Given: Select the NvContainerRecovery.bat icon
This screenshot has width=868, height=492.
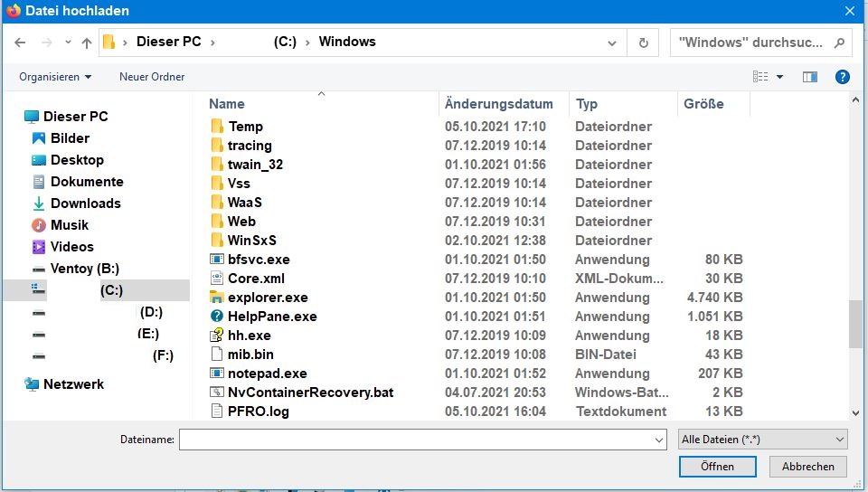Looking at the screenshot, I should pyautogui.click(x=217, y=392).
